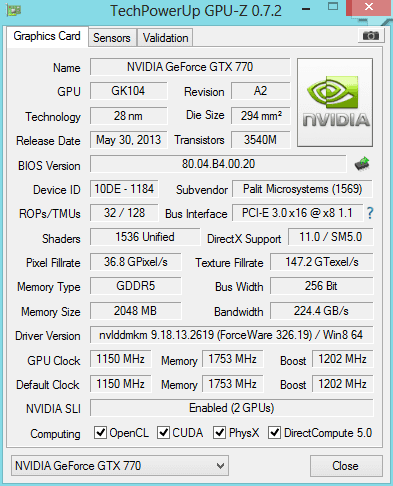Click the GPU Clock field 1150 MHz
This screenshot has height=486, width=393.
point(120,359)
